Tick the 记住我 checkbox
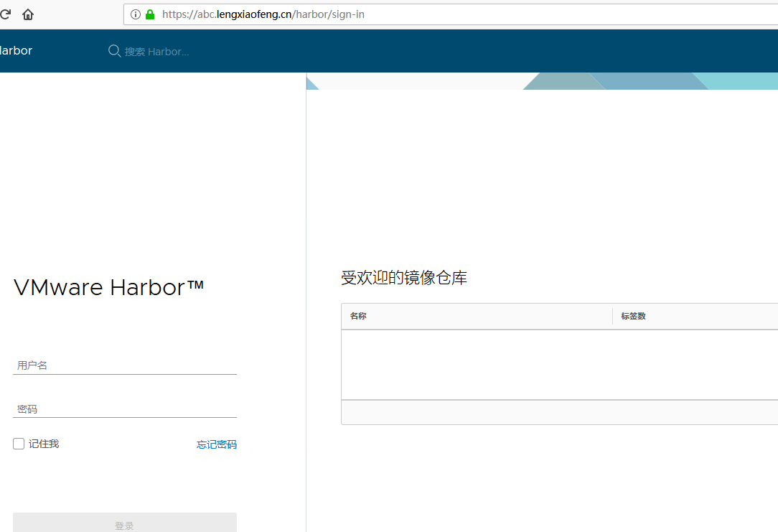778x532 pixels. click(19, 444)
